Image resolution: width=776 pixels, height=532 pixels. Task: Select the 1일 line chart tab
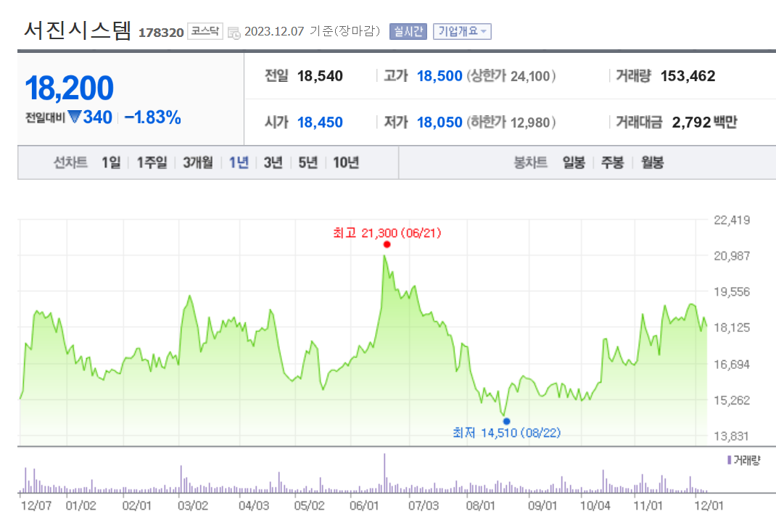112,162
